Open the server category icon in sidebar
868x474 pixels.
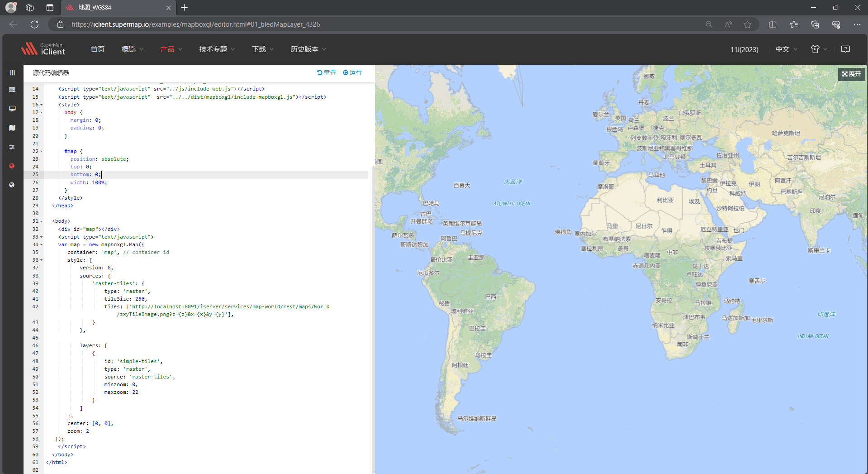pos(12,90)
